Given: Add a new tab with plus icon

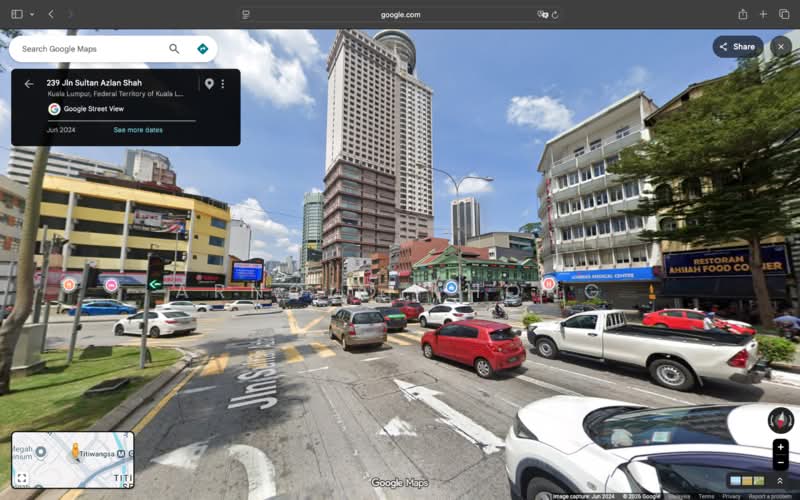Looking at the screenshot, I should coord(763,14).
